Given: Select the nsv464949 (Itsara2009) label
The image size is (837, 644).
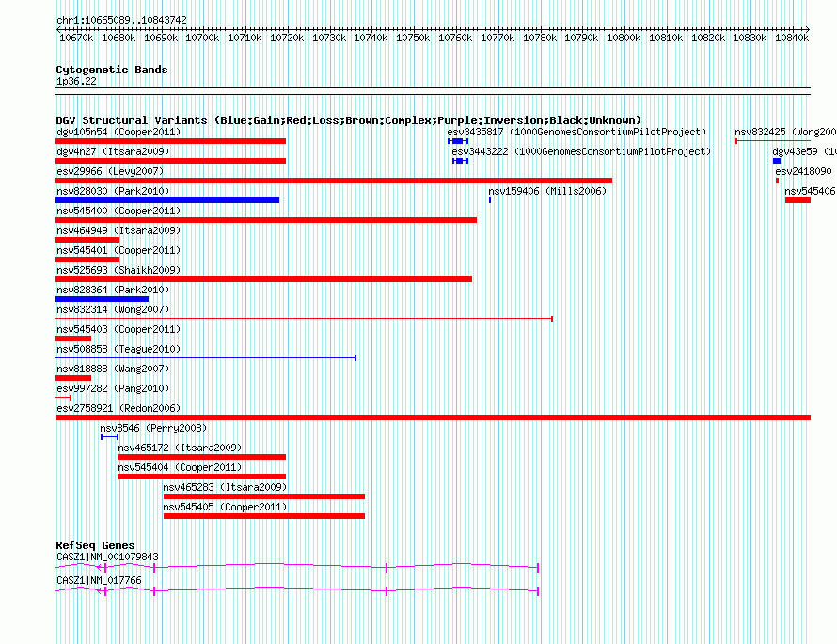Looking at the screenshot, I should (118, 230).
